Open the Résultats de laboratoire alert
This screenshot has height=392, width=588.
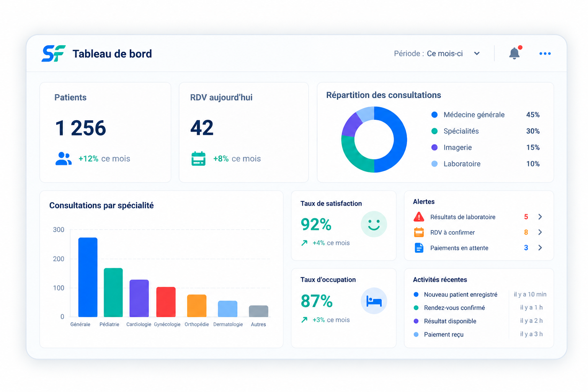pyautogui.click(x=479, y=217)
